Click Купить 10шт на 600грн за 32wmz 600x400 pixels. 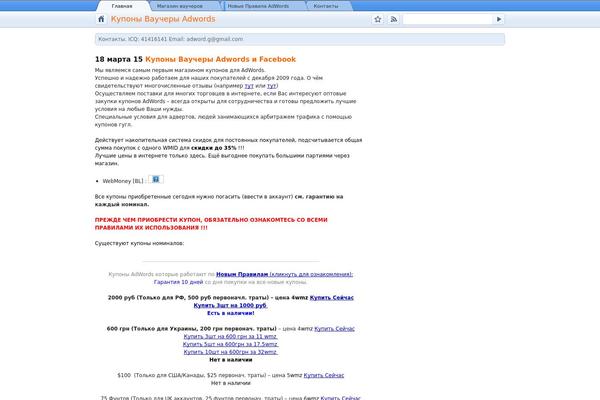pyautogui.click(x=231, y=352)
